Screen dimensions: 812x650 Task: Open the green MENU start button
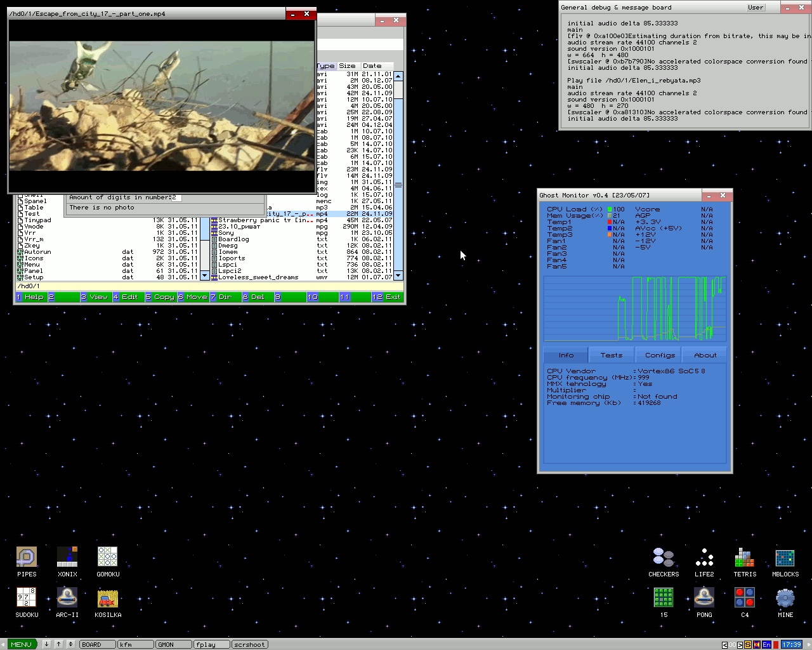click(x=22, y=644)
